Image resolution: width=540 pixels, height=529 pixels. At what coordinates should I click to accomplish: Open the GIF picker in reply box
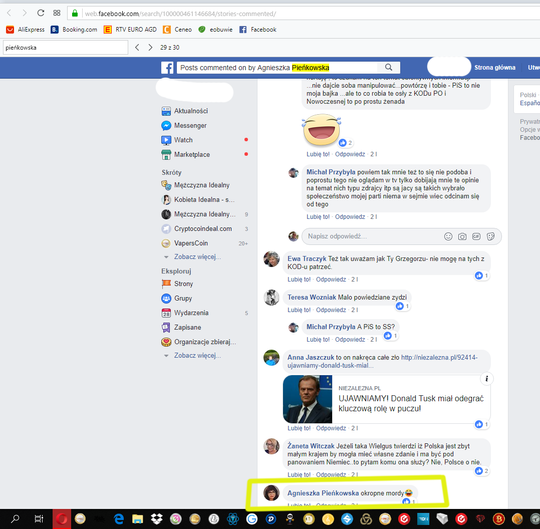[476, 236]
